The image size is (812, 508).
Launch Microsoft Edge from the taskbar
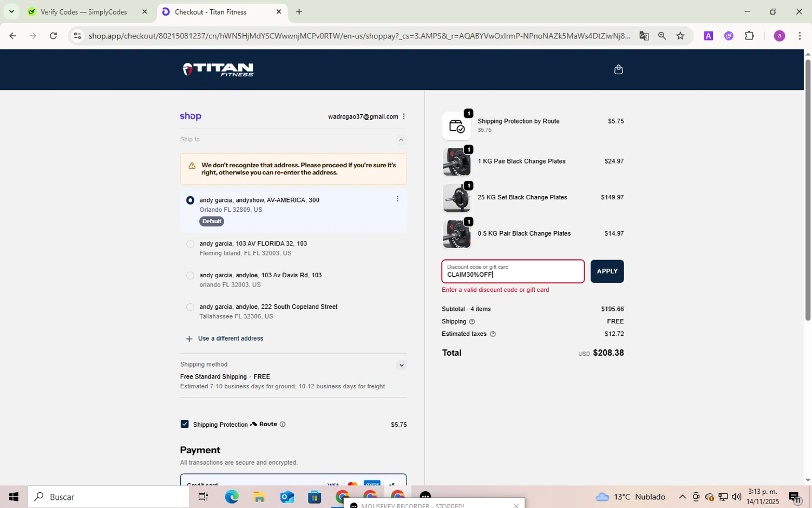pos(232,497)
